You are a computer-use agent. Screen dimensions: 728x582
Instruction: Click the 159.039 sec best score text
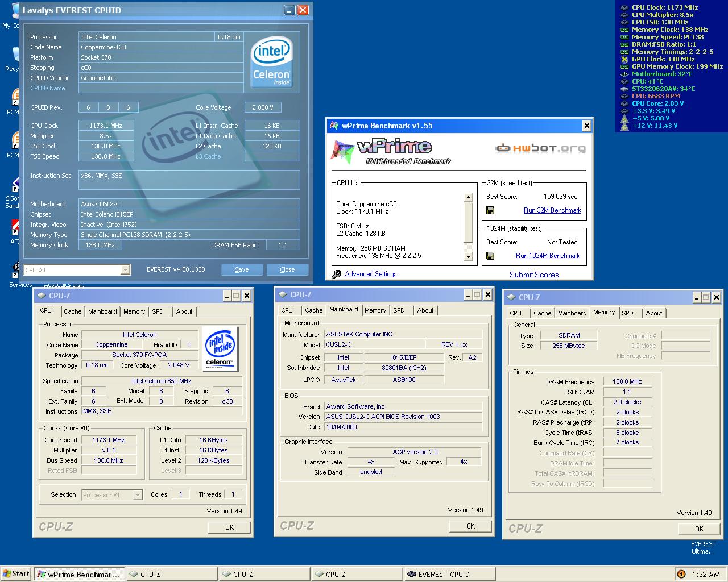[x=560, y=197]
